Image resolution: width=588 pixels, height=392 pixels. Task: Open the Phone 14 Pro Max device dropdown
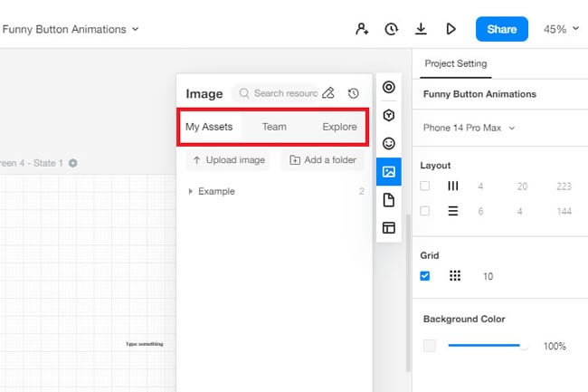(x=469, y=128)
